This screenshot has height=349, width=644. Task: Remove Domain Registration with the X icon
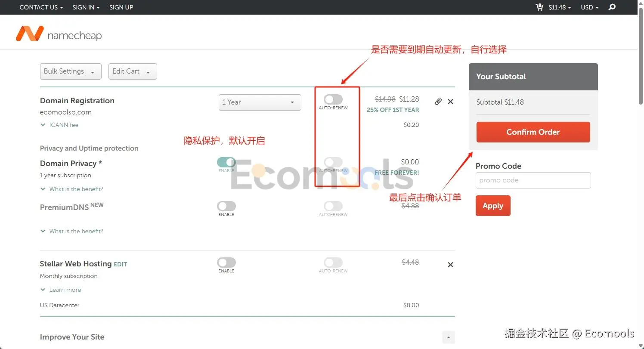click(450, 102)
